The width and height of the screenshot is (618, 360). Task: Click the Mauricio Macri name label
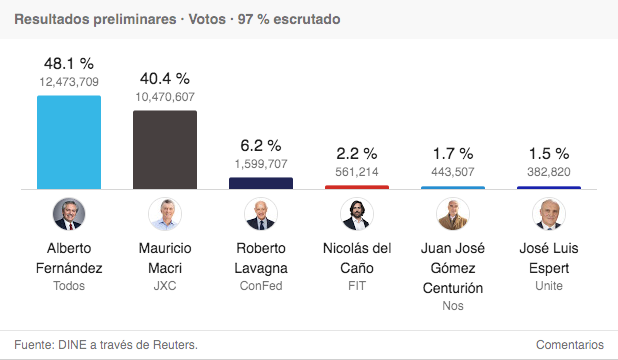point(165,258)
